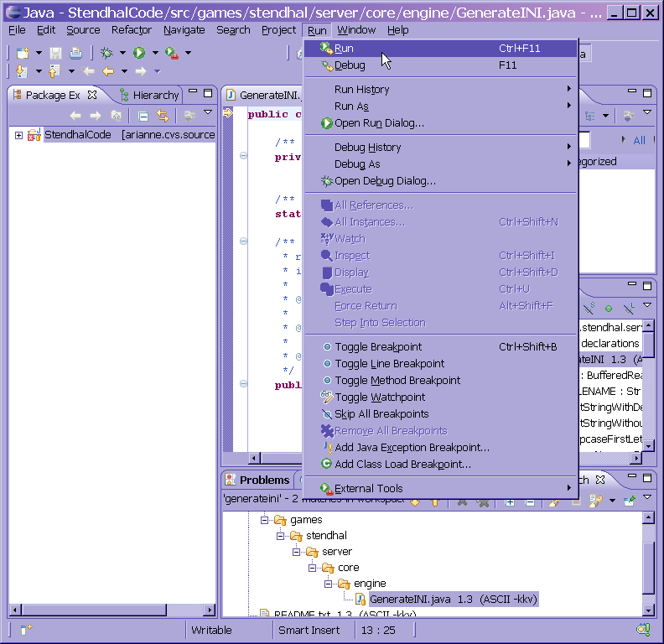The height and width of the screenshot is (644, 664).
Task: Click the editor horizontal scrollbar
Action: coord(419,458)
